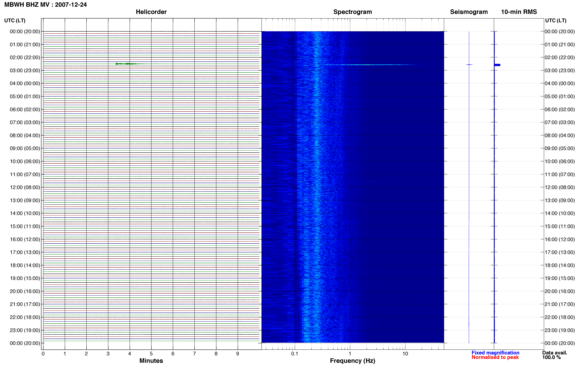Click the 0 tick on the Minutes axis

point(43,354)
